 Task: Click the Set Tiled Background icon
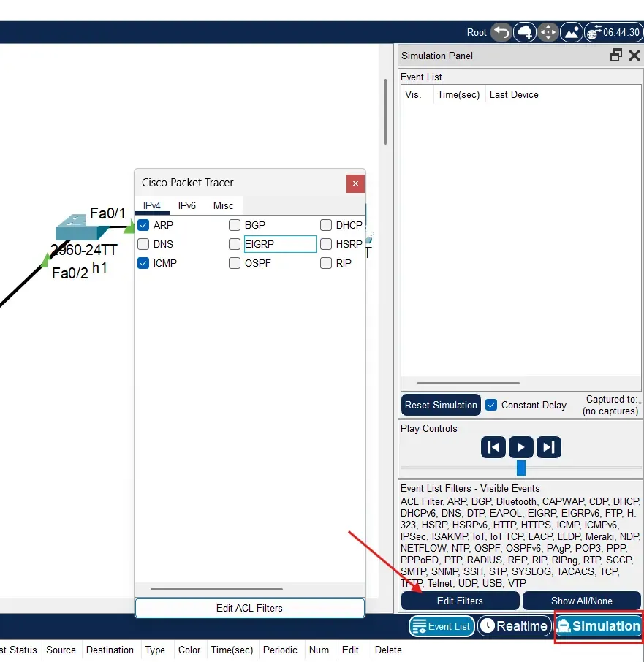[x=572, y=32]
